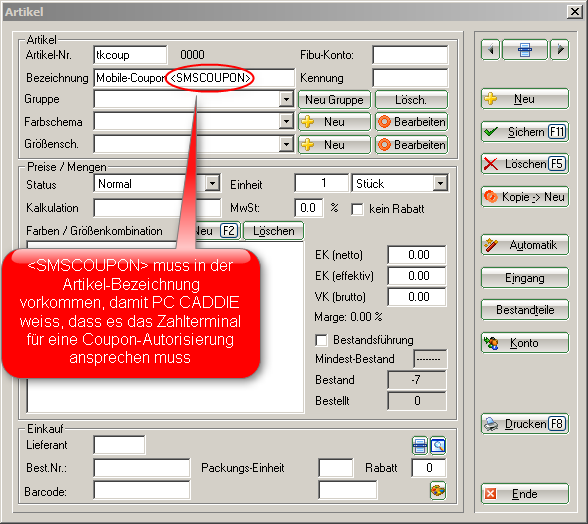
Task: Open the article list icon between arrows
Action: 525,50
